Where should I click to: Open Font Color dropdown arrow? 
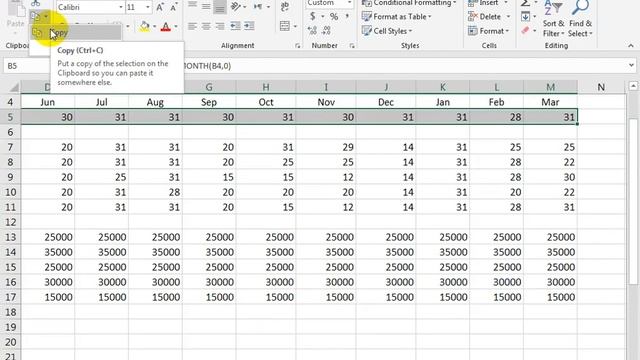(x=176, y=27)
